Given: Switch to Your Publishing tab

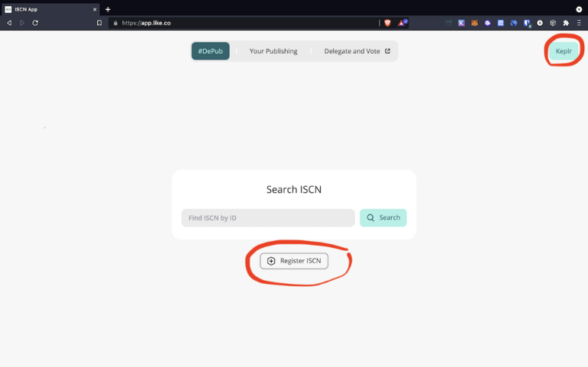Looking at the screenshot, I should (x=273, y=51).
